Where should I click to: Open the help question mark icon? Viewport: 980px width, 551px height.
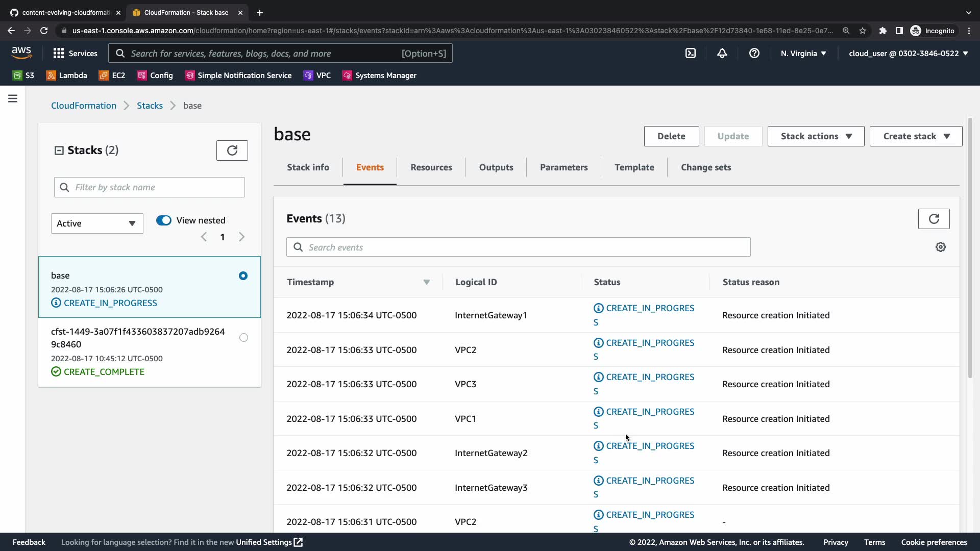pos(754,53)
